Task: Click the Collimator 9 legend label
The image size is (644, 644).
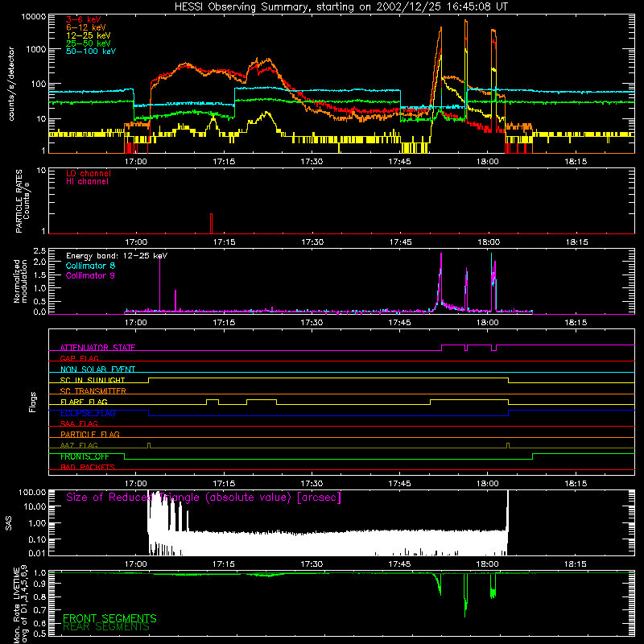Action: 90,275
